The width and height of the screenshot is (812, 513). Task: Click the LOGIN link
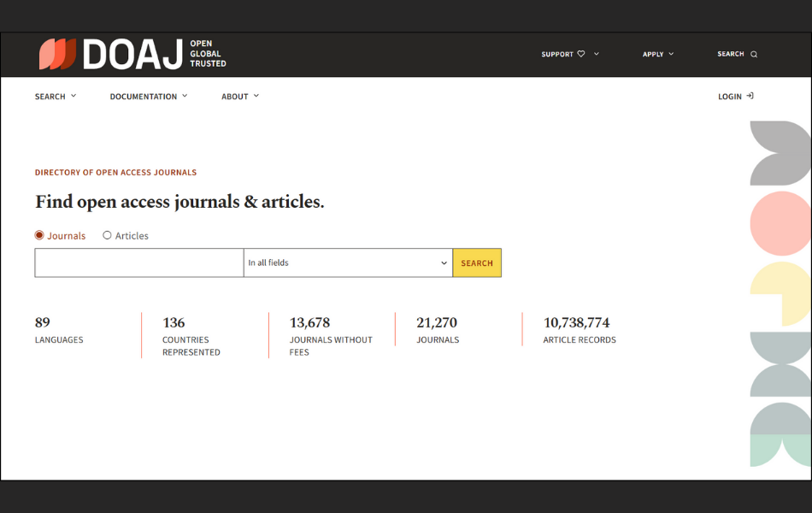click(735, 97)
